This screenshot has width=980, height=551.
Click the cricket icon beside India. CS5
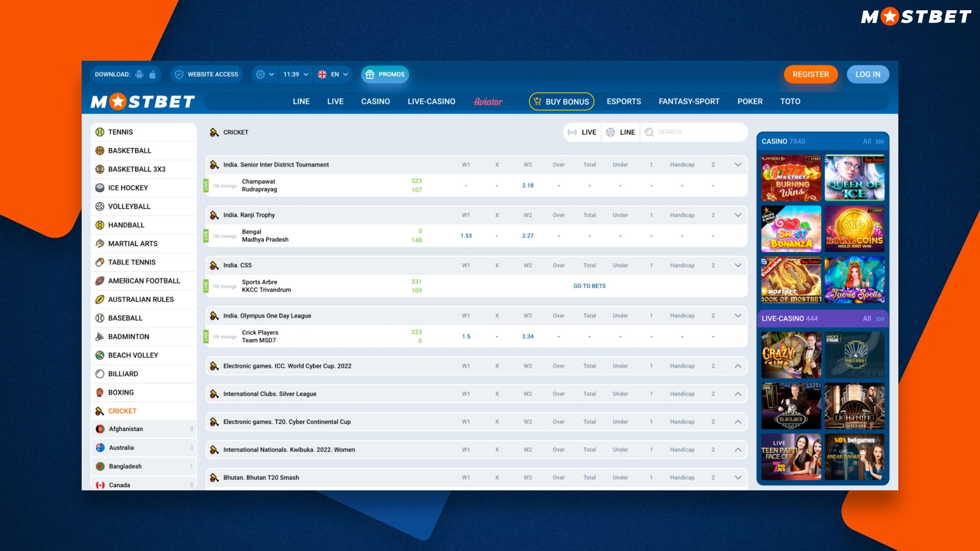[214, 265]
